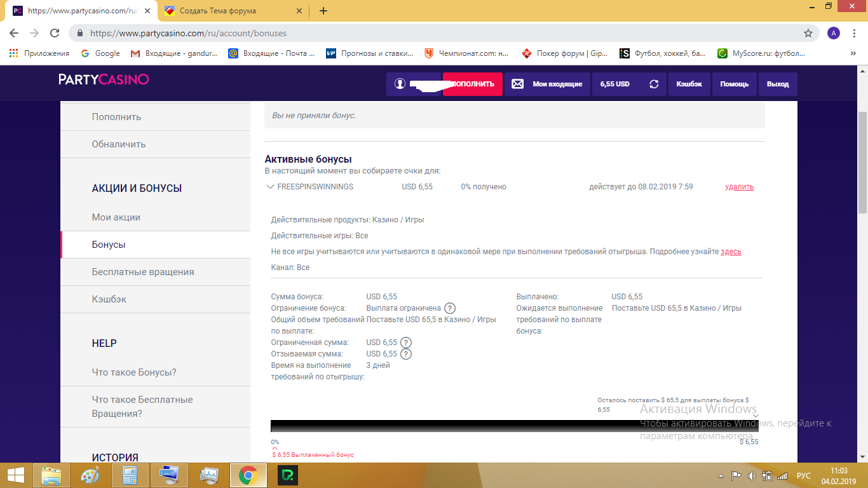The width and height of the screenshot is (868, 488).
Task: Reload the page in Chrome
Action: [55, 33]
